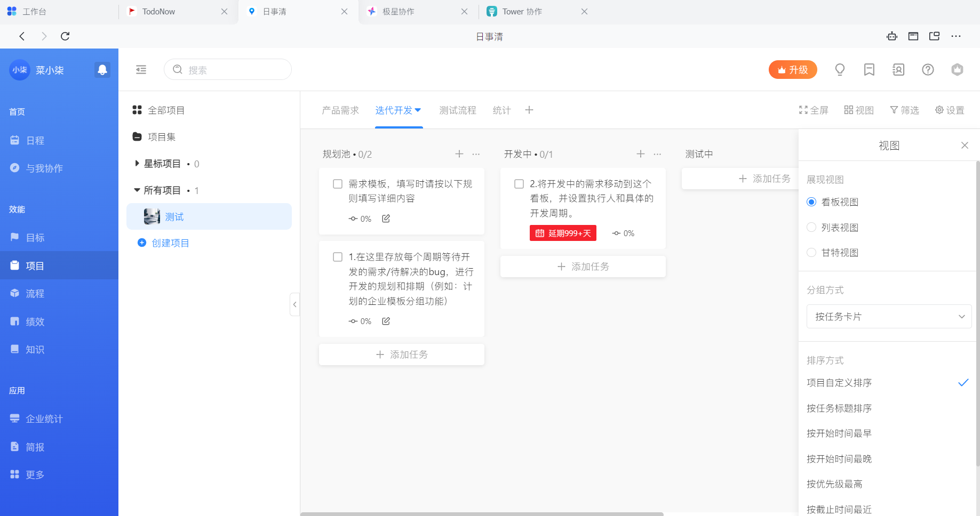Expand the 星标项目 tree node
980x516 pixels.
pos(137,164)
